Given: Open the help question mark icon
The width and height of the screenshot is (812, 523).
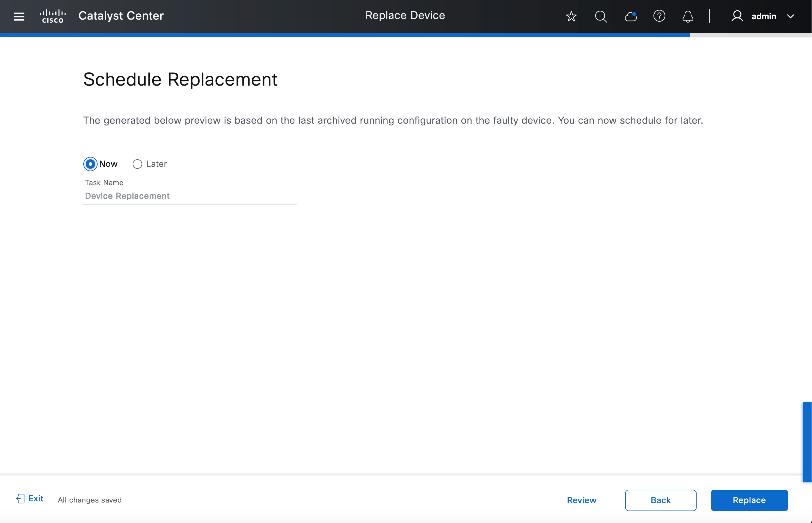Looking at the screenshot, I should point(659,16).
